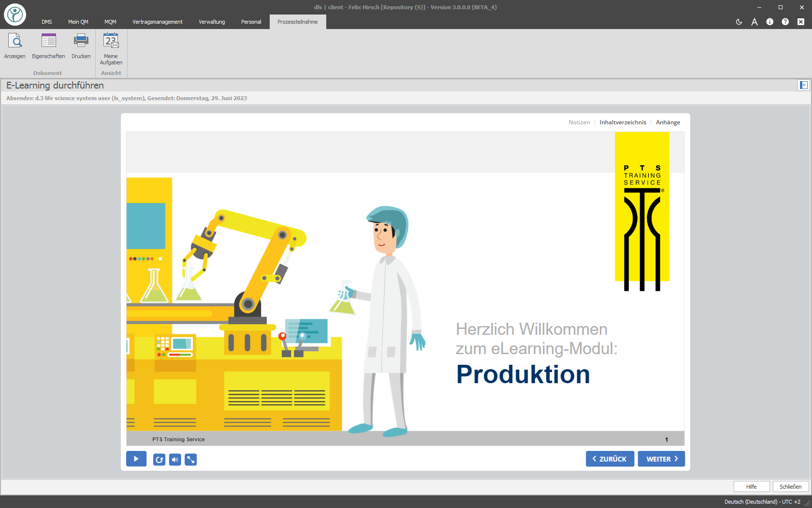Click the application logo top left
Viewport: 812px width, 508px height.
pos(15,14)
